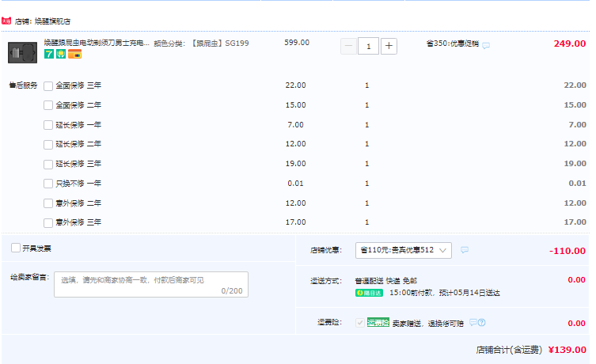Viewport: 596px width, 364px height.
Task: Click the 22.00 unit price of 全面保修 三年
Action: pos(295,85)
